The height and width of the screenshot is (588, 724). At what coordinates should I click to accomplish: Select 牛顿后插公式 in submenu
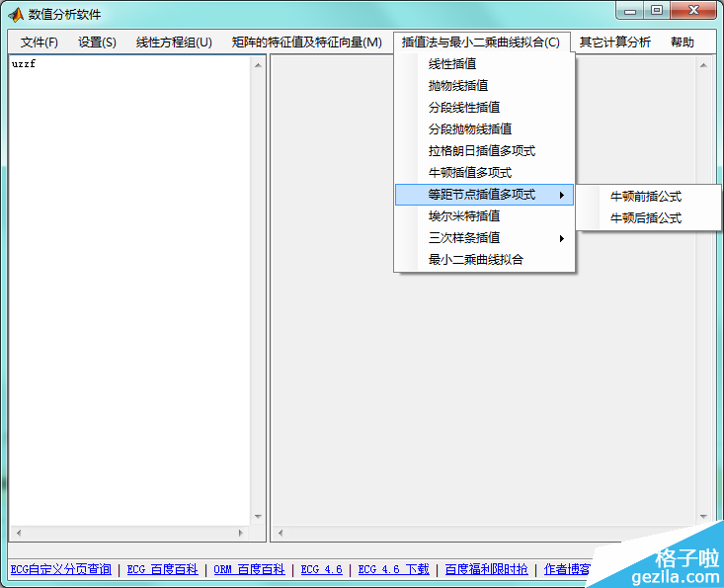point(646,218)
